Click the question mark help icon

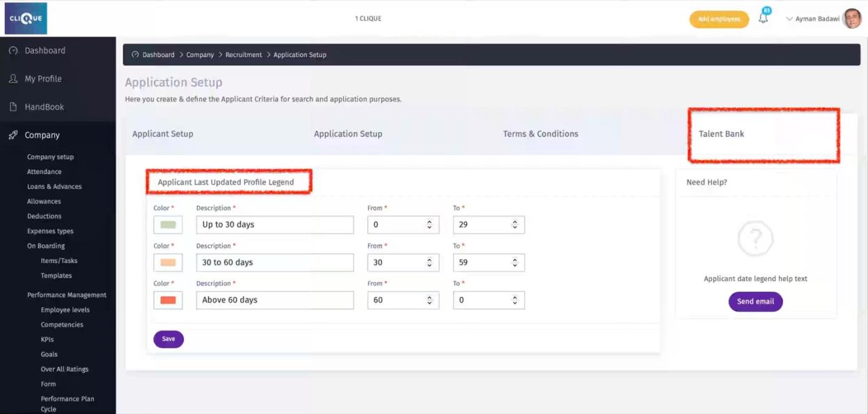click(x=755, y=239)
